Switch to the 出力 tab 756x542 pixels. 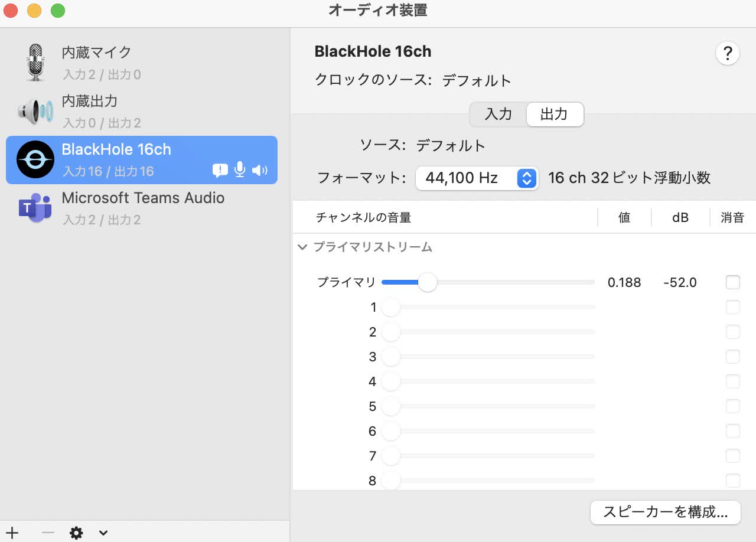click(554, 114)
